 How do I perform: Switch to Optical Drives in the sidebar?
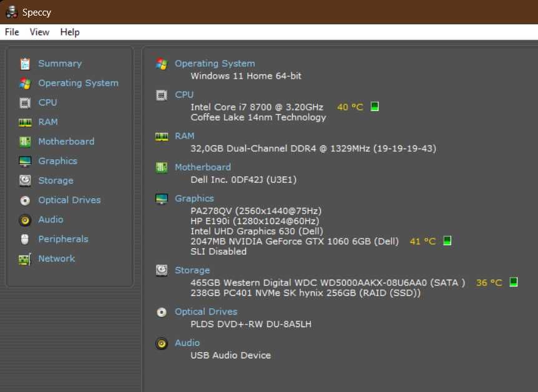tap(69, 200)
